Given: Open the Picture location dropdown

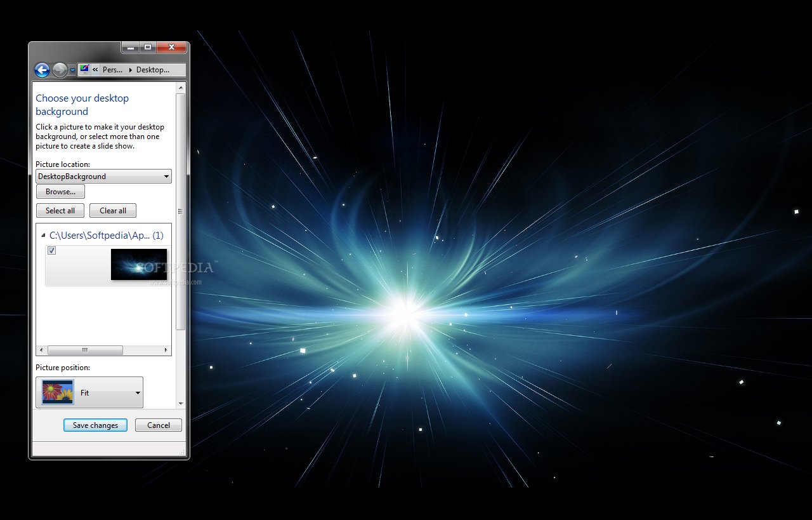Looking at the screenshot, I should pyautogui.click(x=103, y=177).
